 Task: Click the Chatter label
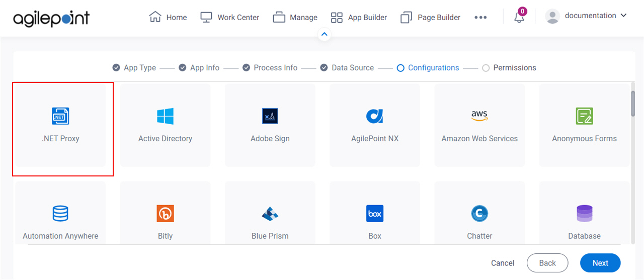pyautogui.click(x=479, y=236)
